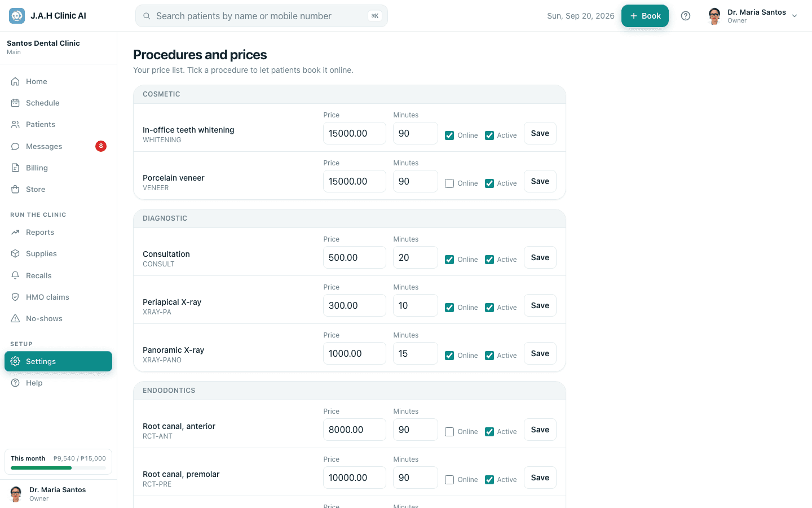Click the ₱9,540 / ₱15,000 monthly total
The height and width of the screenshot is (508, 812).
[x=80, y=458]
